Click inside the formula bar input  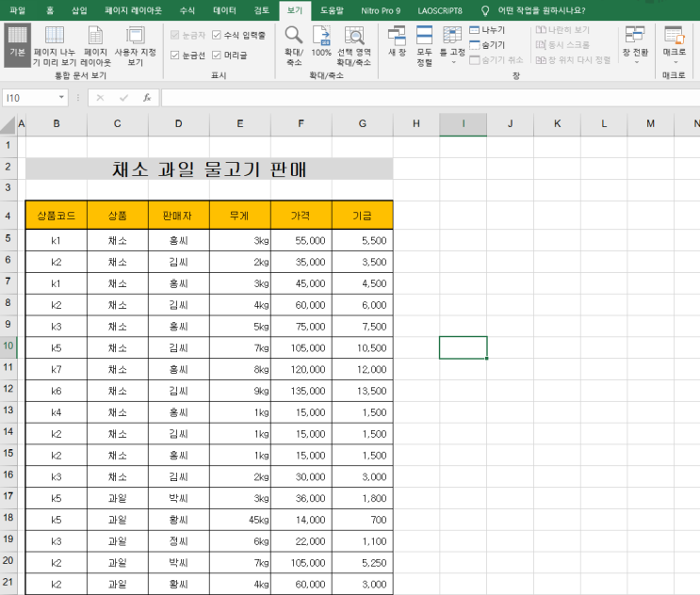[x=431, y=98]
